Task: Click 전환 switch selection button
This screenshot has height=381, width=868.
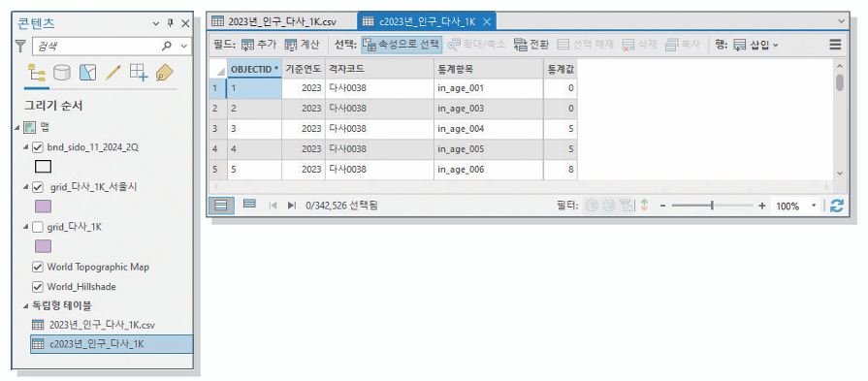Action: click(530, 45)
